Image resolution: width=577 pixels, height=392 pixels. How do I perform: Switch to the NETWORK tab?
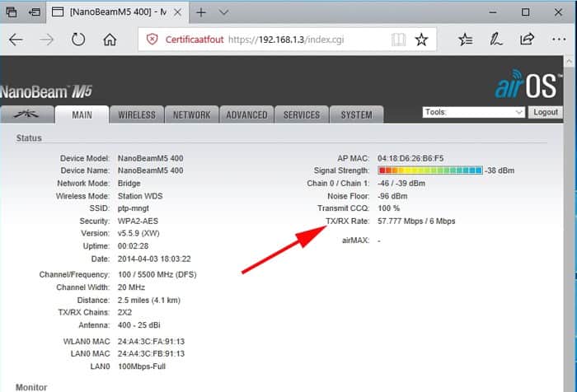pos(192,115)
